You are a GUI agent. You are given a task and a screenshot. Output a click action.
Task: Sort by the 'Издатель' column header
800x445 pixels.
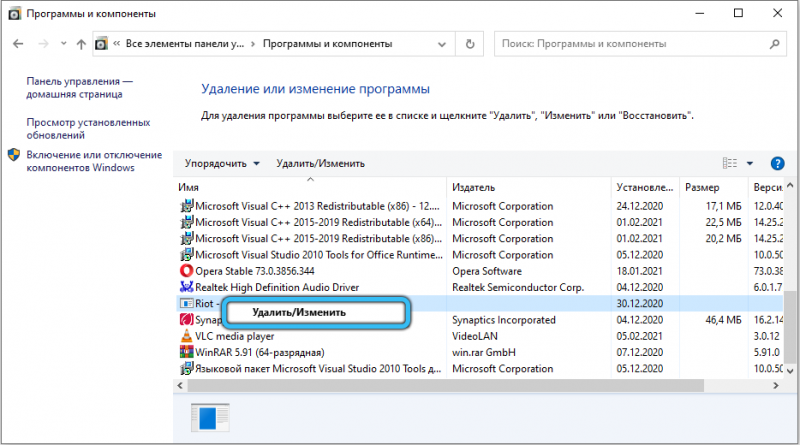coord(529,187)
